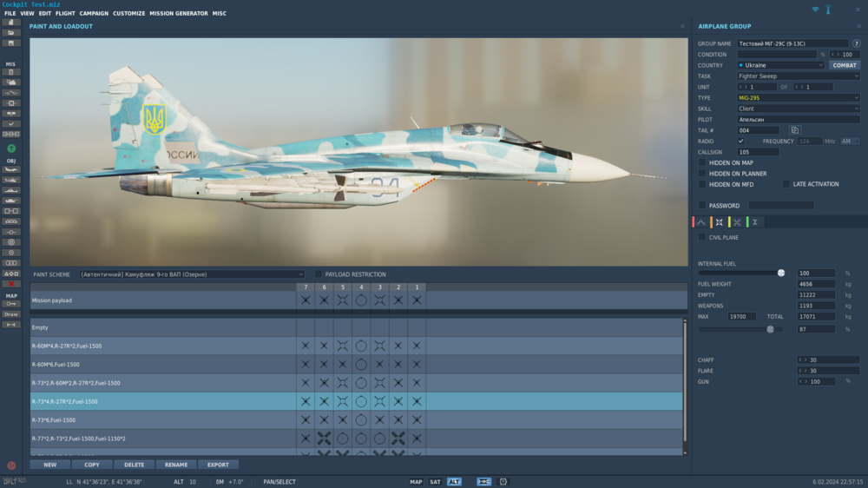The height and width of the screenshot is (488, 868).
Task: Click the help question mark icon
Action: point(857,43)
